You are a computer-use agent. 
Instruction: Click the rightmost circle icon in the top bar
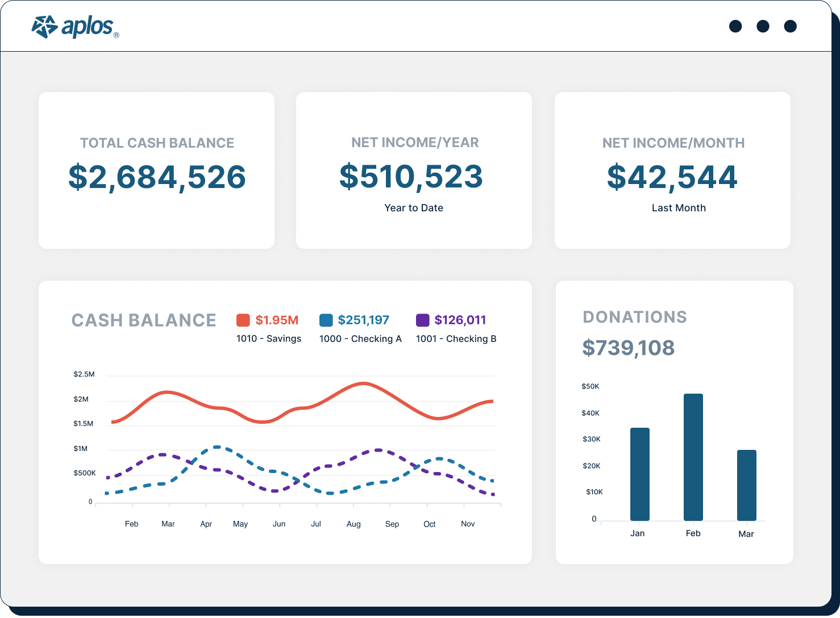pos(791,26)
